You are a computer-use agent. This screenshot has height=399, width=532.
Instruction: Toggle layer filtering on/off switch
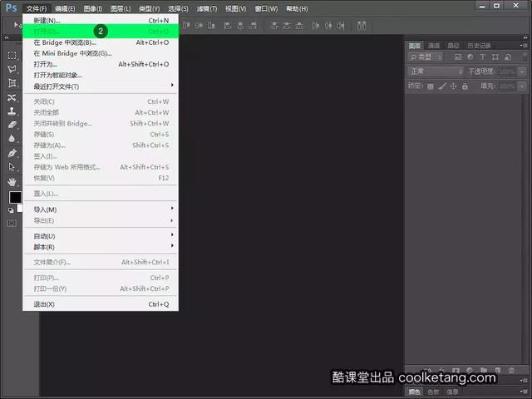[x=525, y=56]
